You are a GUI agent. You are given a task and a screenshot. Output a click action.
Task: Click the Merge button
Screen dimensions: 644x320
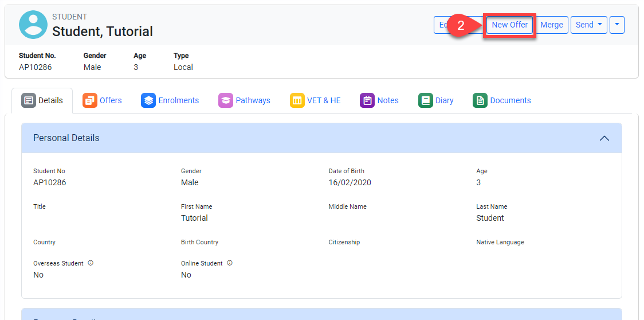point(552,25)
